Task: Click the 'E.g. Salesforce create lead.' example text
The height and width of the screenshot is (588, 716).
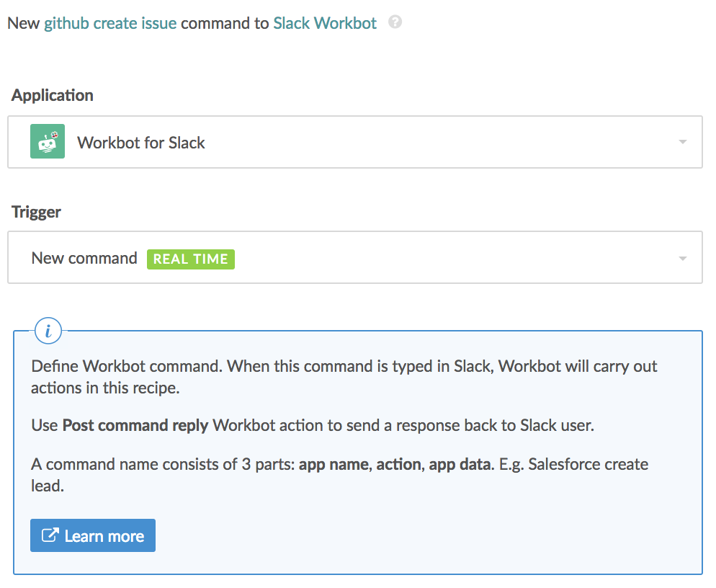Action: click(x=340, y=475)
